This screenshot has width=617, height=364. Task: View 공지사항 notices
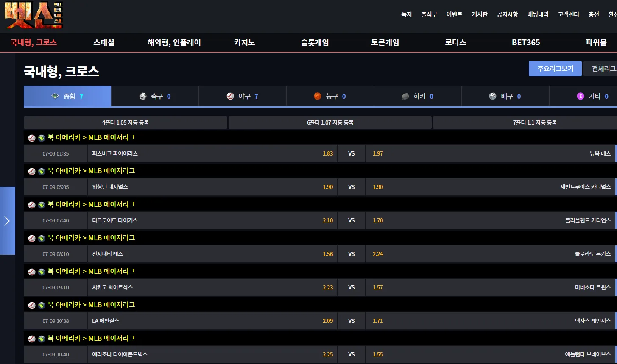507,14
